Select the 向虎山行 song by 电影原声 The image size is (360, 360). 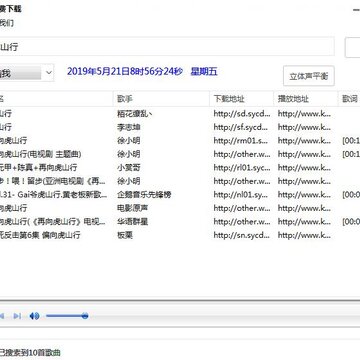tap(14, 208)
